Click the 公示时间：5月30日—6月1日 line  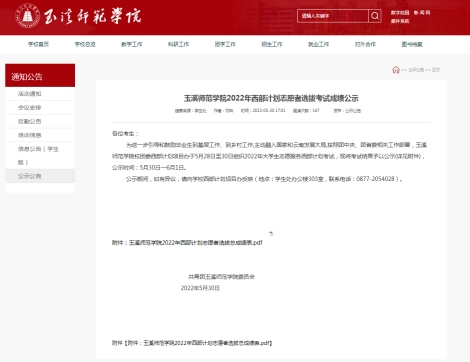pyautogui.click(x=149, y=167)
